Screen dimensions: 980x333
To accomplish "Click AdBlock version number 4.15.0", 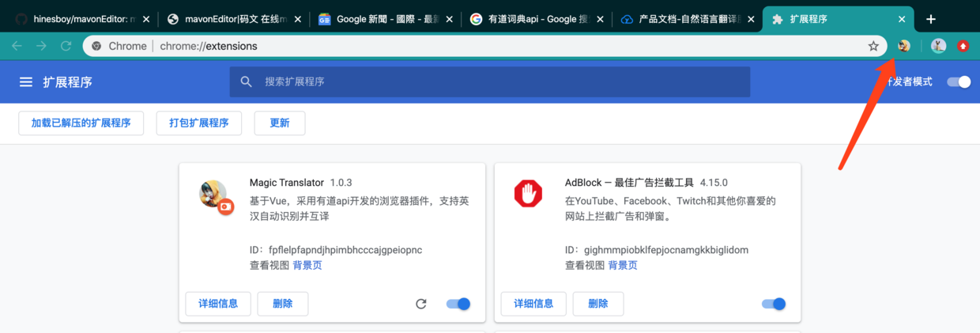I will point(714,182).
